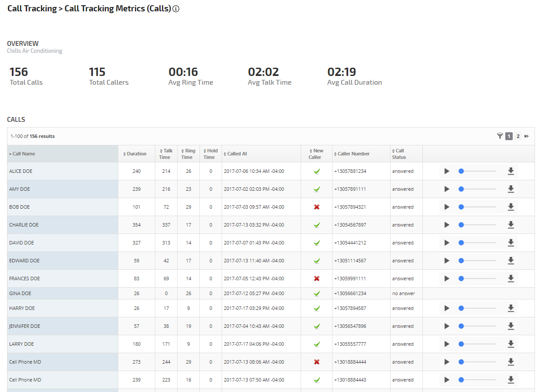Play the AMY DOE call recording
This screenshot has width=538, height=392.
point(446,189)
